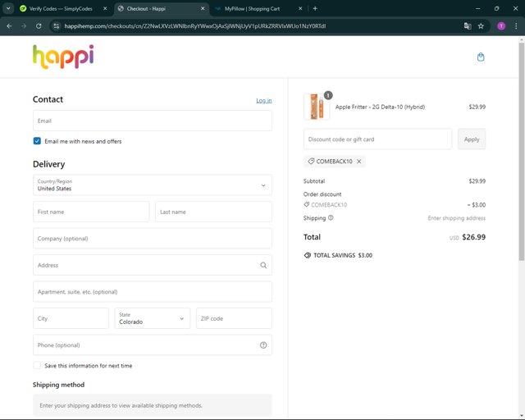The width and height of the screenshot is (525, 420).
Task: Close the Verify Codes SimplyCodes tab
Action: (105, 9)
